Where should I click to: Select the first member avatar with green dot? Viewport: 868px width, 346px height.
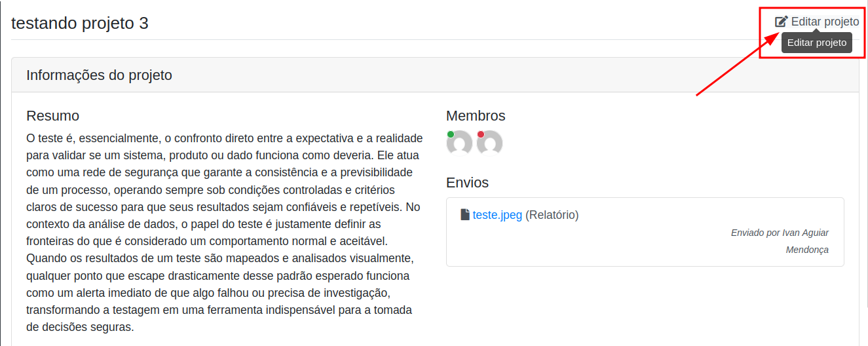[459, 143]
